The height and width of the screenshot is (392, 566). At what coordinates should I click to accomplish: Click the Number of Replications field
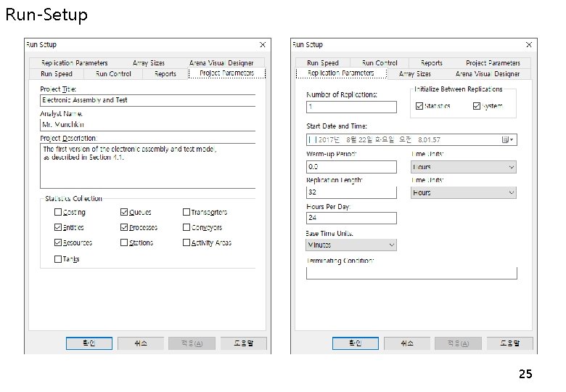point(351,107)
